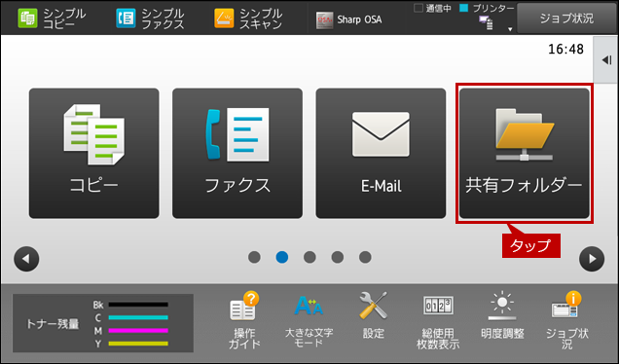619x364 pixels.
Task: Open the コピー (Copy) tile
Action: click(x=94, y=153)
